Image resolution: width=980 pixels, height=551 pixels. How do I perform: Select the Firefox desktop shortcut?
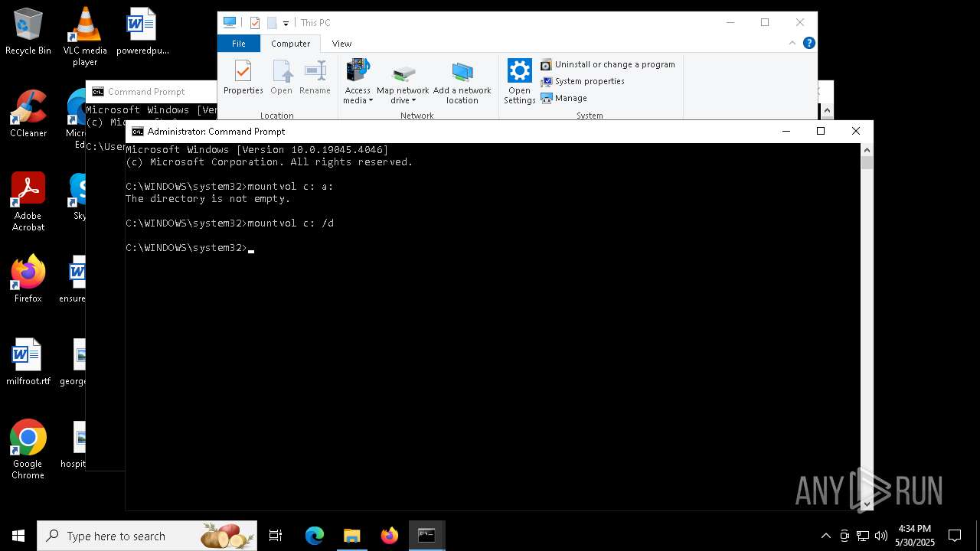point(28,279)
